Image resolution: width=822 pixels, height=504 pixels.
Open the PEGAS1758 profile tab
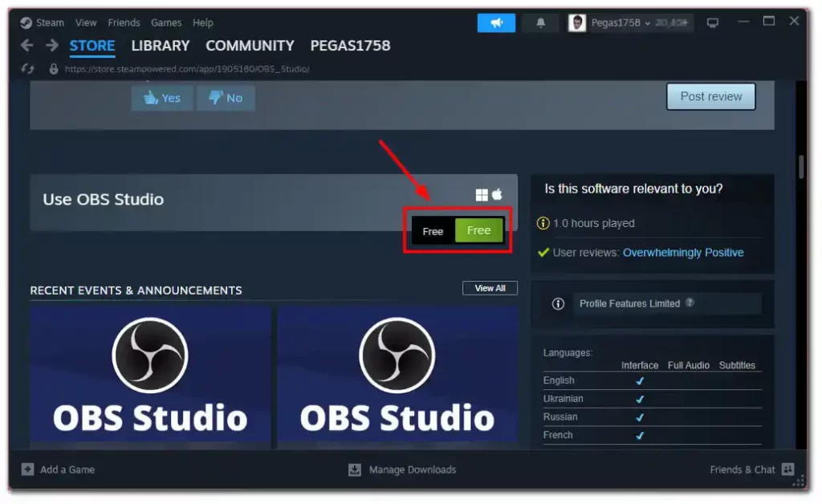(350, 46)
